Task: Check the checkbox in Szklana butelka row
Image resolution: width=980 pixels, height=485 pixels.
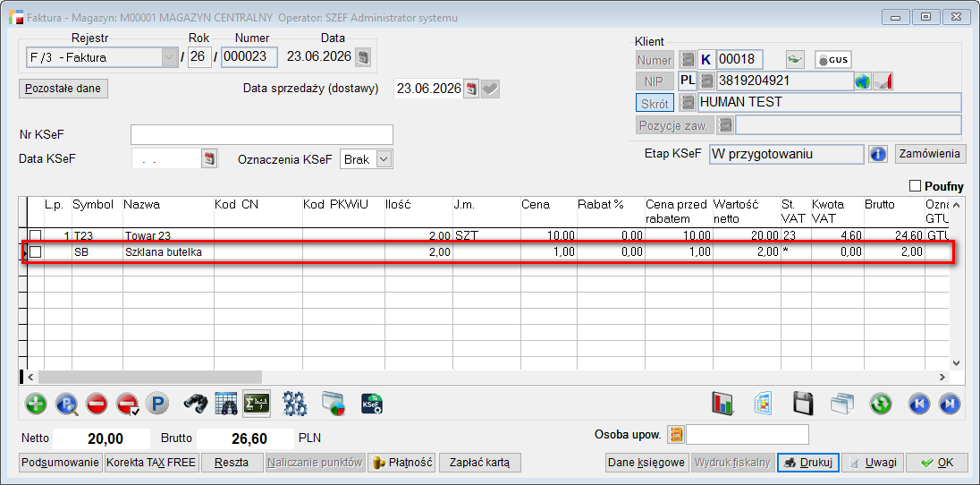Action: click(36, 252)
